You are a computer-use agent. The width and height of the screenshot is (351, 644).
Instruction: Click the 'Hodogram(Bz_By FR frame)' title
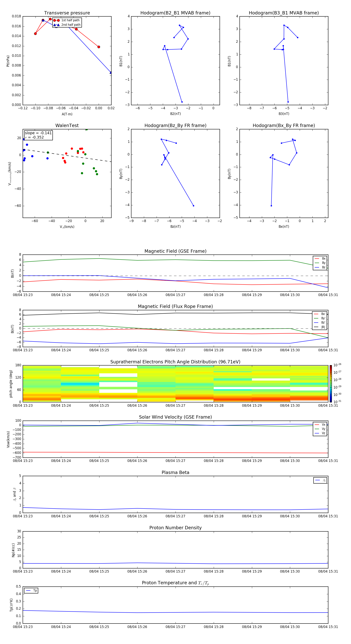[x=175, y=125]
